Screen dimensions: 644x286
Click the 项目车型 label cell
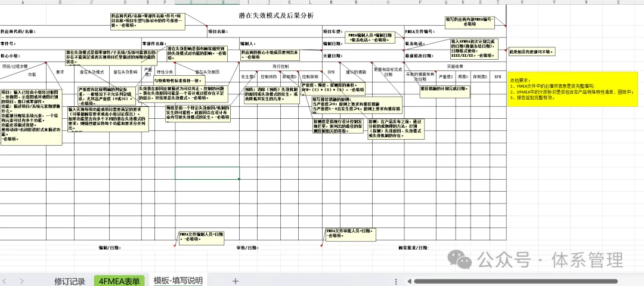point(333,31)
